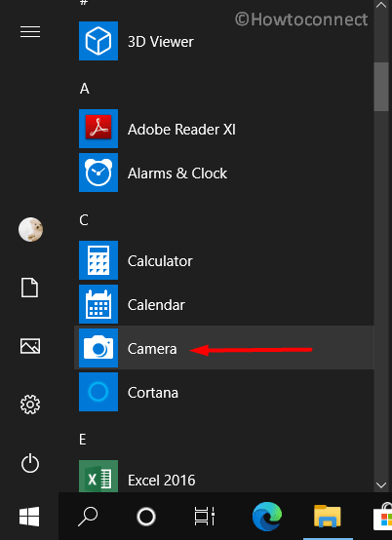
Task: Click the 'Calendar' label
Action: click(x=156, y=305)
